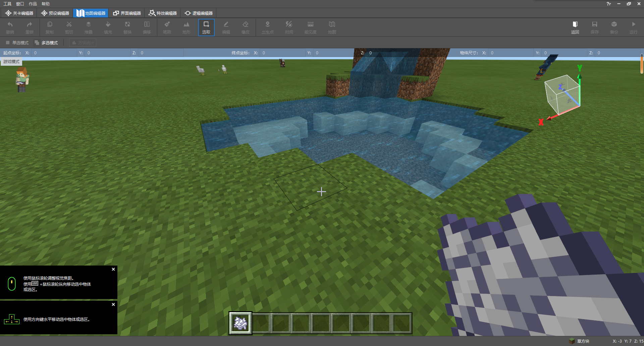This screenshot has width=644, height=346.
Task: Open the 作品 menu
Action: click(33, 4)
